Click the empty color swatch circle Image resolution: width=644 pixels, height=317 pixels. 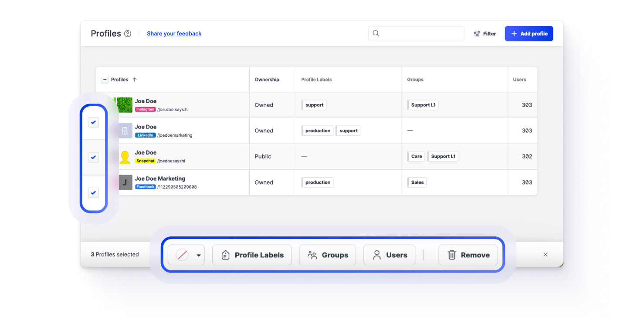(182, 255)
